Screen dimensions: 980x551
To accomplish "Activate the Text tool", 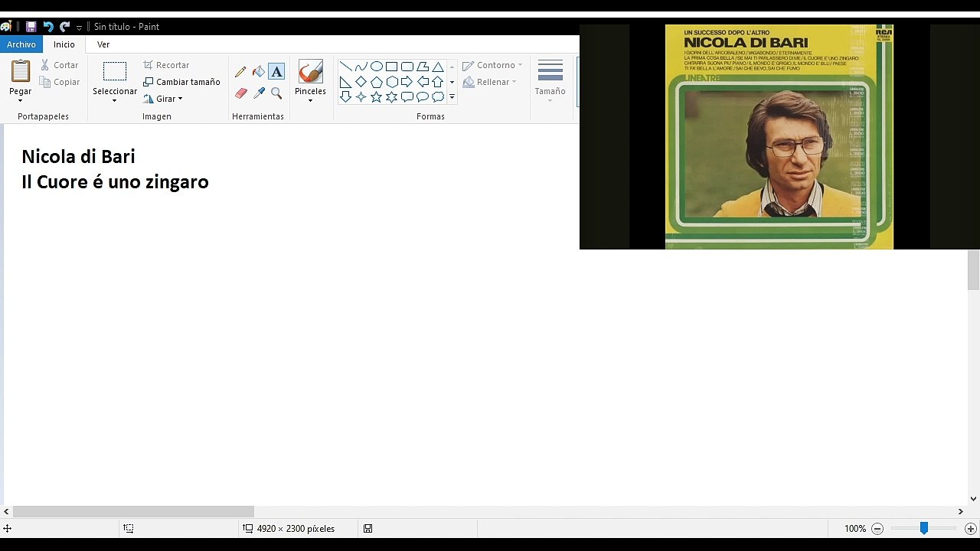I will (x=276, y=72).
